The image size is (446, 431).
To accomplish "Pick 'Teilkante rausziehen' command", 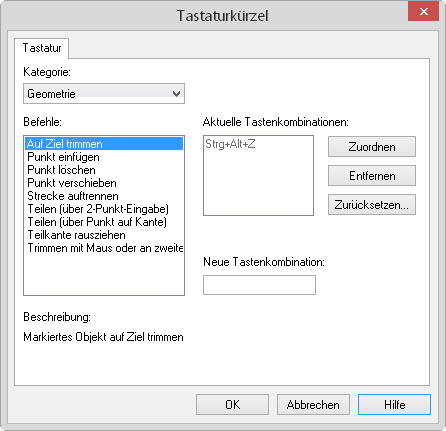I will pos(104,235).
